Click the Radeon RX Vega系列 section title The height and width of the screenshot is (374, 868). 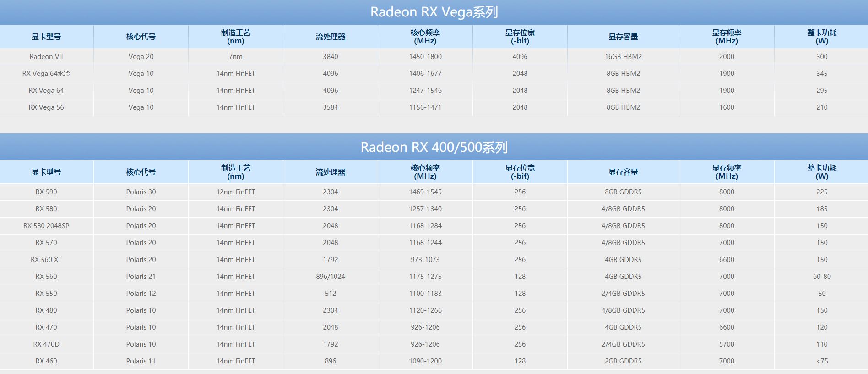(434, 12)
